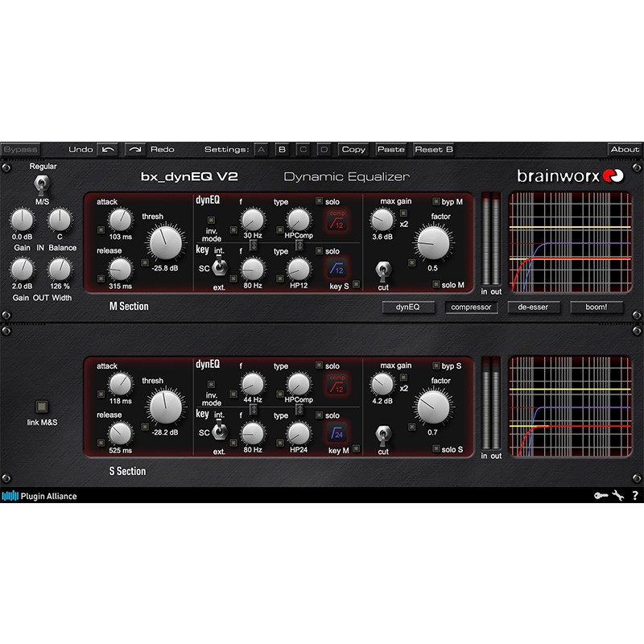Enable solo S checkbox
Viewport: 644px width, 644px height.
click(437, 449)
